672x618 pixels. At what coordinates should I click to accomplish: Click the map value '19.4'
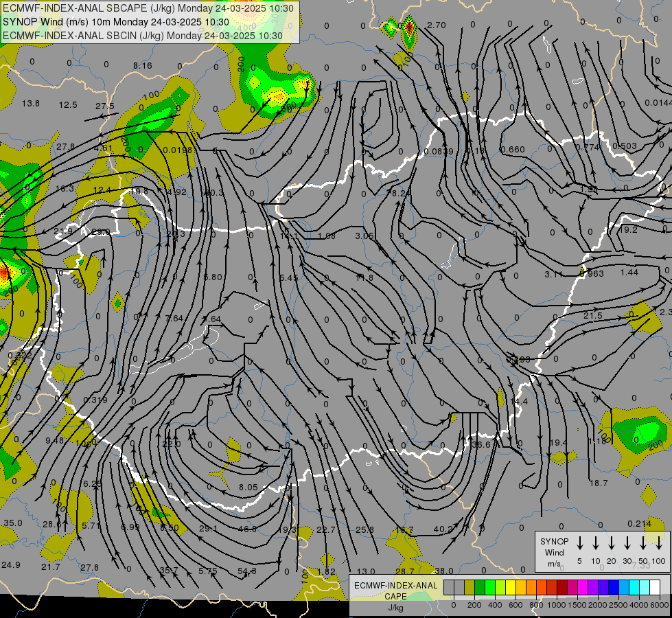(558, 443)
